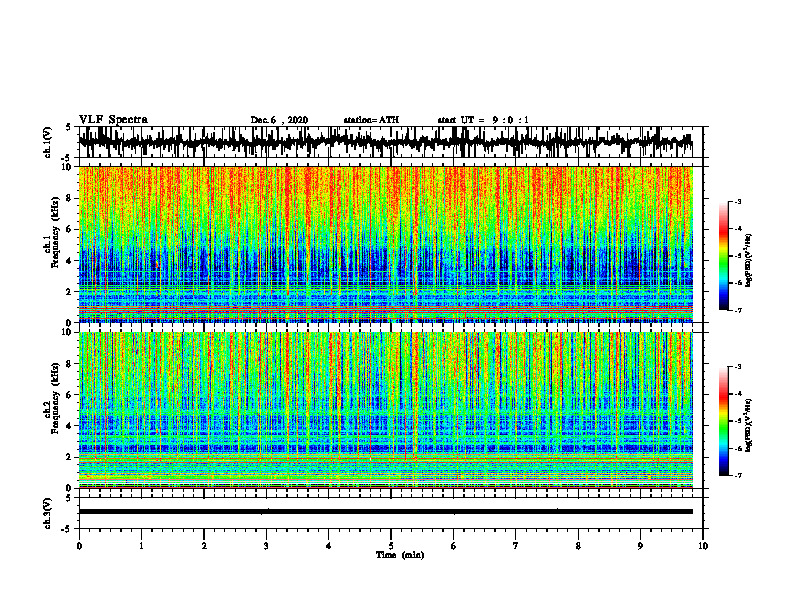Click the "10" tick on the time axis
792x612 pixels.
703,546
